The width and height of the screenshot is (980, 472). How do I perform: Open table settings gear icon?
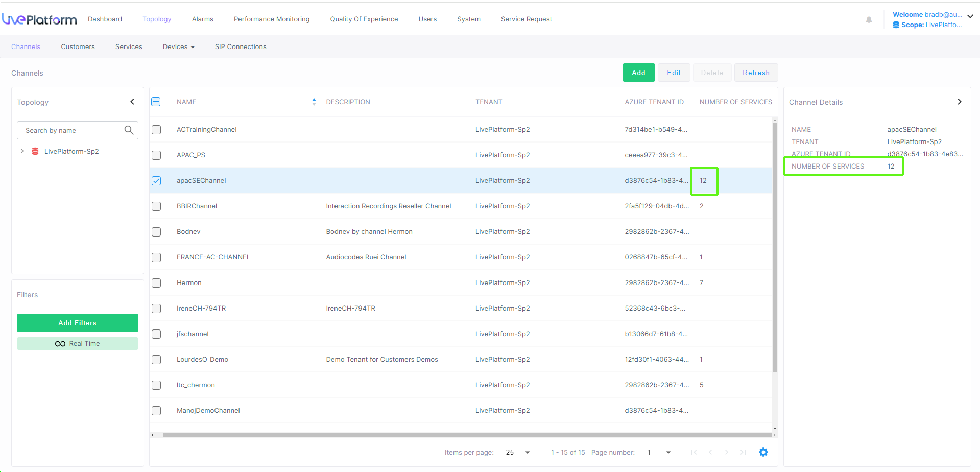pyautogui.click(x=763, y=452)
